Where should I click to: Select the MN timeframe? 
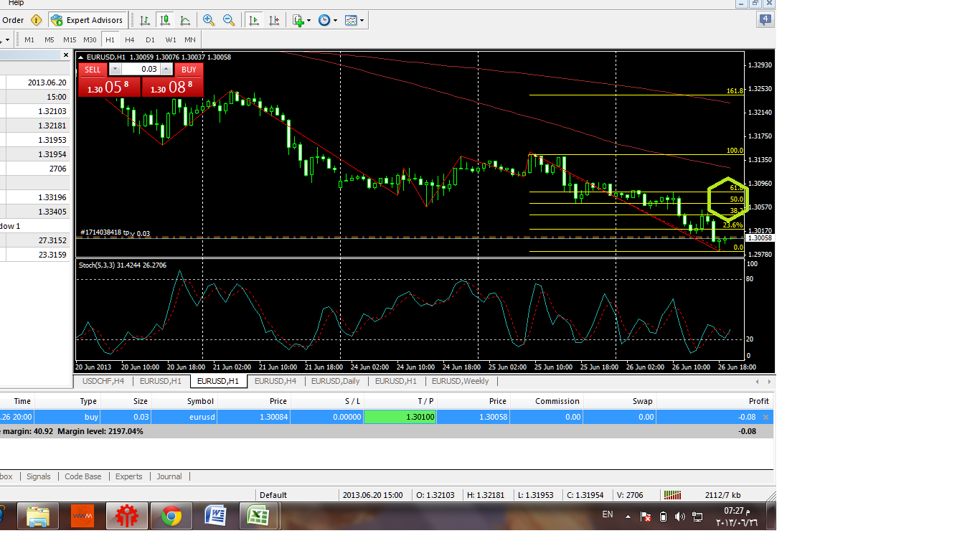(x=190, y=39)
